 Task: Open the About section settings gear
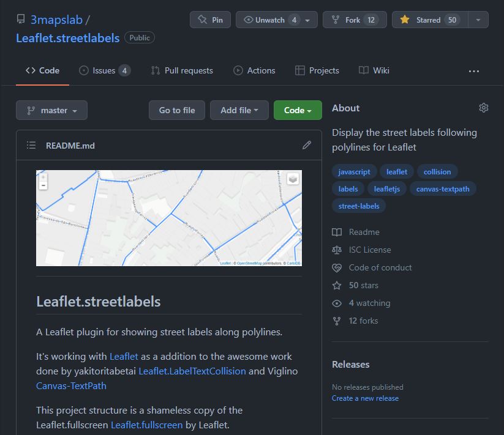coord(484,107)
